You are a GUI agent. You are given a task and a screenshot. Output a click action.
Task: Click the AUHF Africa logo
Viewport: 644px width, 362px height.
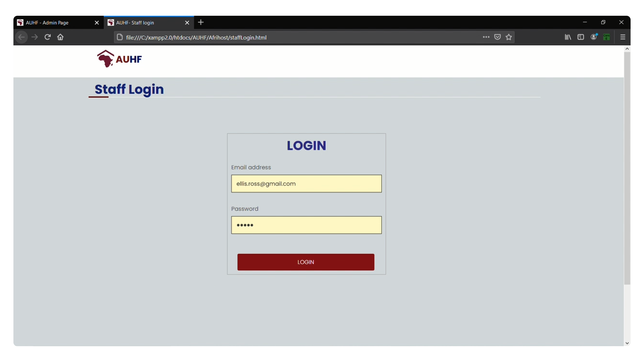[x=120, y=59]
